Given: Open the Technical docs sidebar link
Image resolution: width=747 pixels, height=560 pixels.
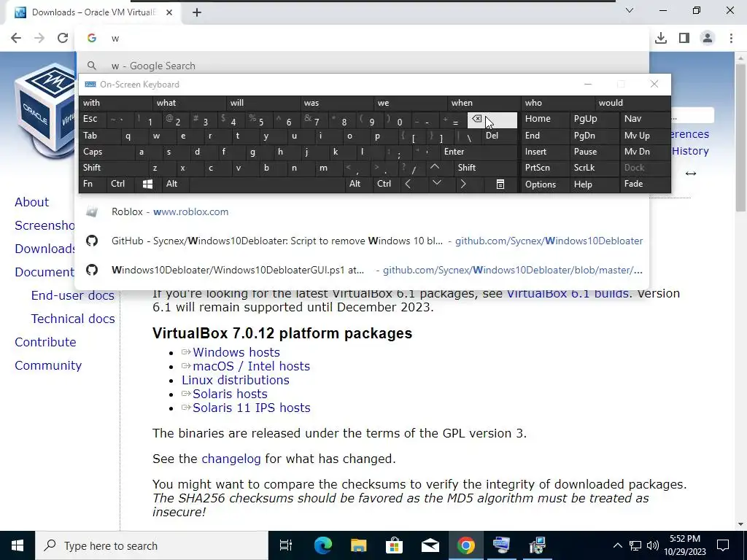Looking at the screenshot, I should (73, 319).
